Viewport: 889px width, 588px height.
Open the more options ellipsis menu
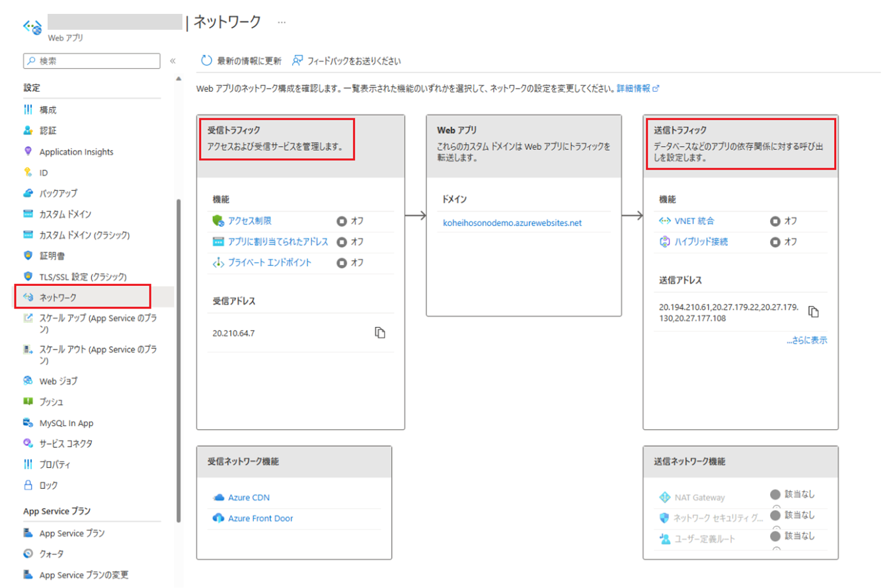click(282, 22)
